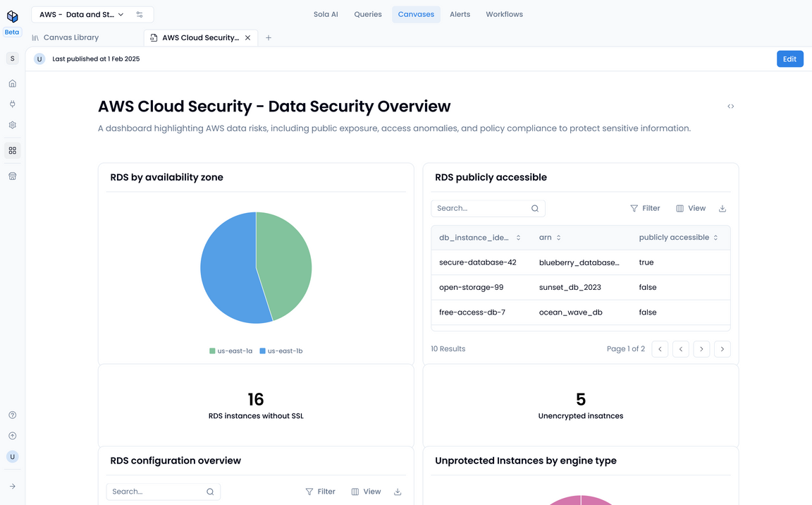Close the AWS Cloud Security tab
Screen dimensions: 812x505
(247, 38)
